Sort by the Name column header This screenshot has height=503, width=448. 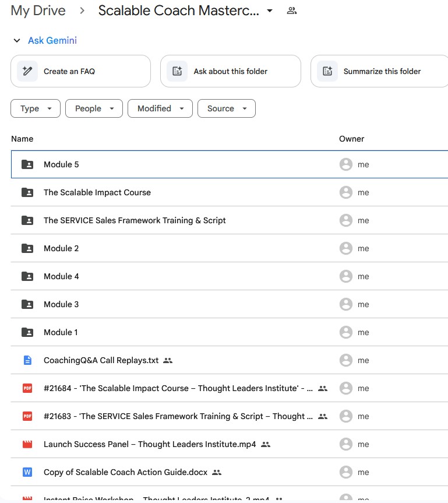[22, 139]
